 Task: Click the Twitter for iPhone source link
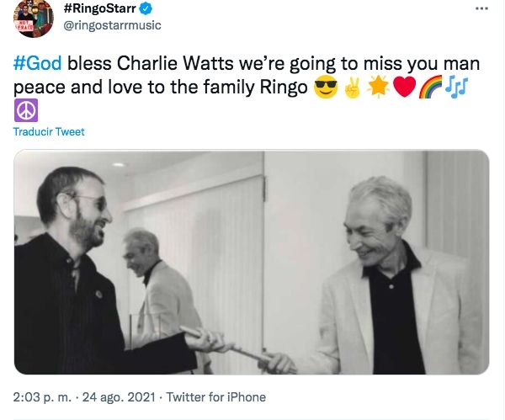coord(215,396)
